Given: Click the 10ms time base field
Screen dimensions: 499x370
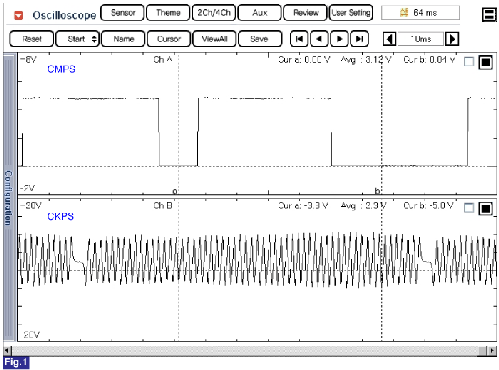Looking at the screenshot, I should 421,39.
